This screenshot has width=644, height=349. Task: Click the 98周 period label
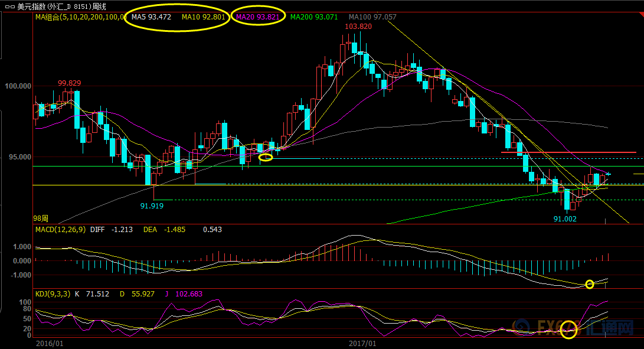[x=41, y=218]
